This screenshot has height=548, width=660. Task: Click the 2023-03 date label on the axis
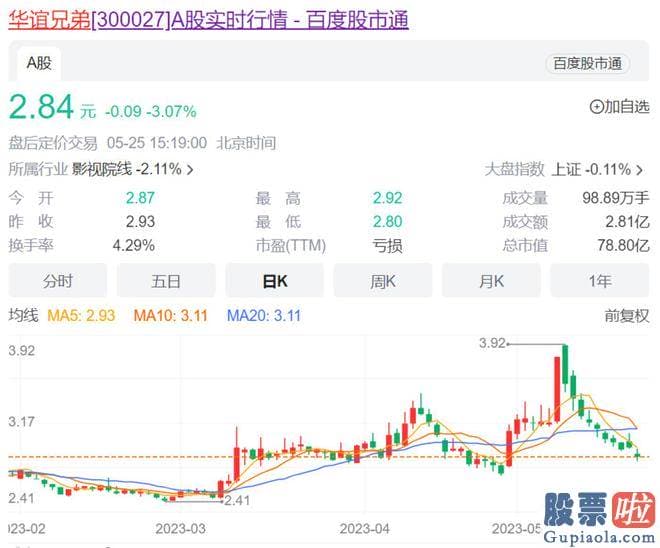[x=181, y=529]
